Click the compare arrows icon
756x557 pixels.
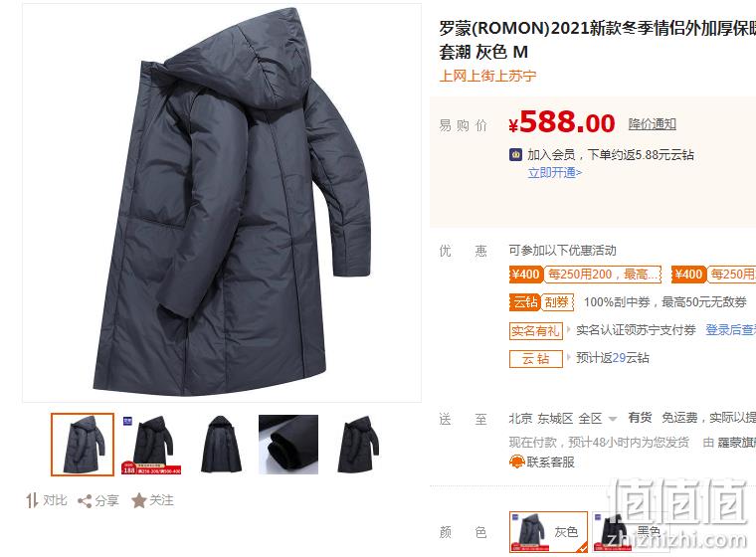click(x=32, y=500)
